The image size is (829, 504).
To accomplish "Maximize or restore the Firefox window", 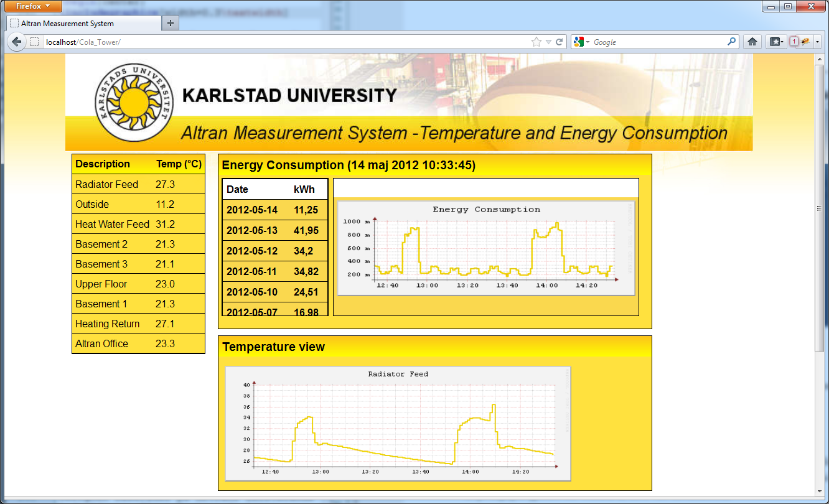I will [x=788, y=6].
